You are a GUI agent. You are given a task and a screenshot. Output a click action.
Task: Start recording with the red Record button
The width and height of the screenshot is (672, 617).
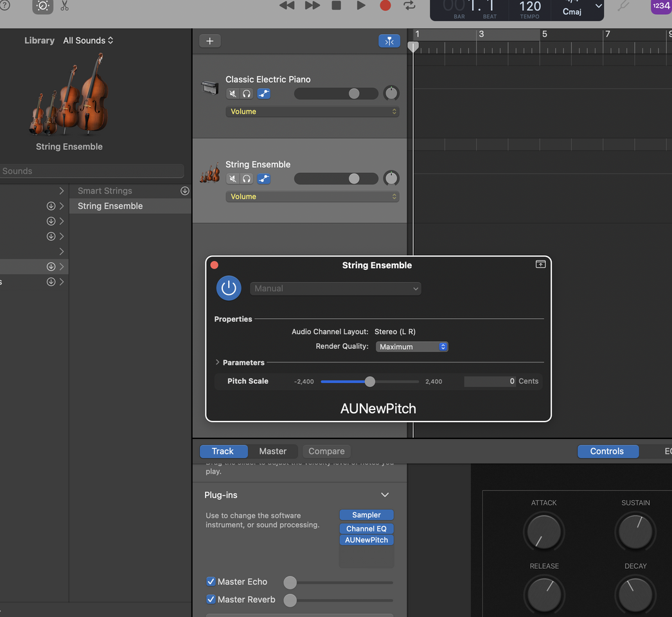(x=385, y=5)
